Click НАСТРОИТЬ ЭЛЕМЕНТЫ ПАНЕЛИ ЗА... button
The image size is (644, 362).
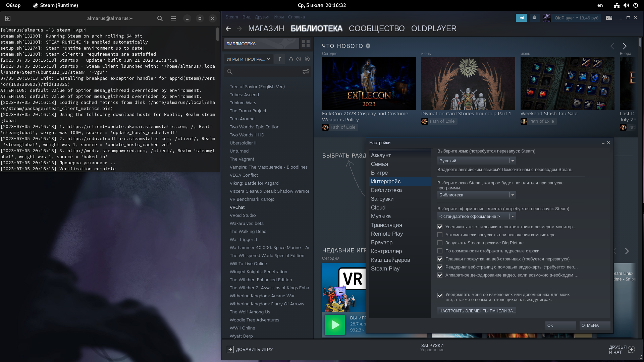477,311
